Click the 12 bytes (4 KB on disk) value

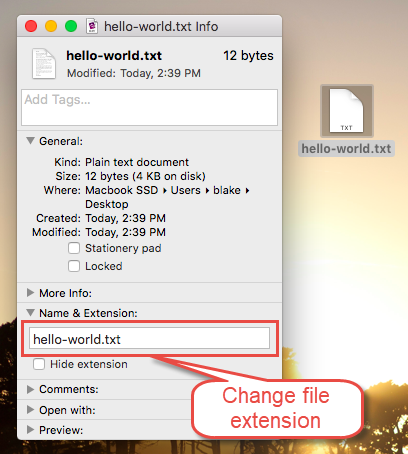[145, 176]
